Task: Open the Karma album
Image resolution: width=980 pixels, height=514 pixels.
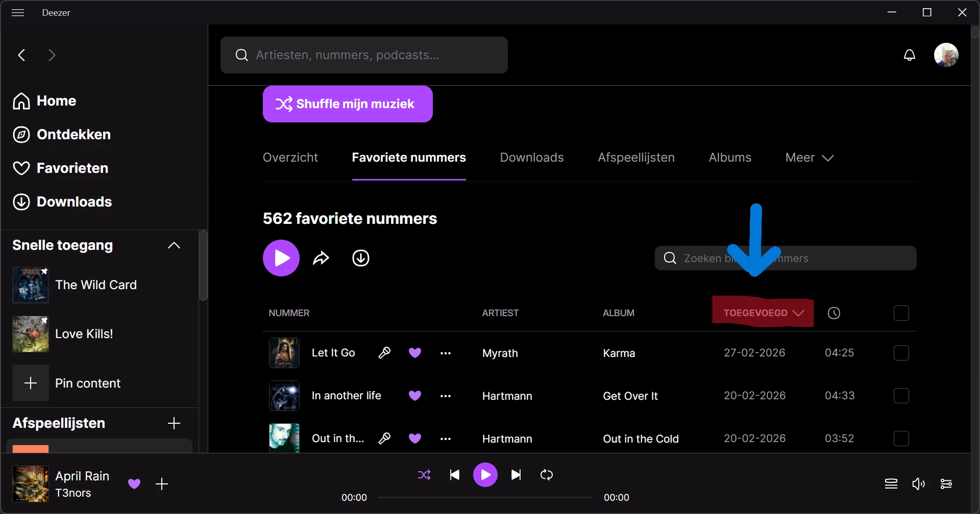Action: point(619,353)
